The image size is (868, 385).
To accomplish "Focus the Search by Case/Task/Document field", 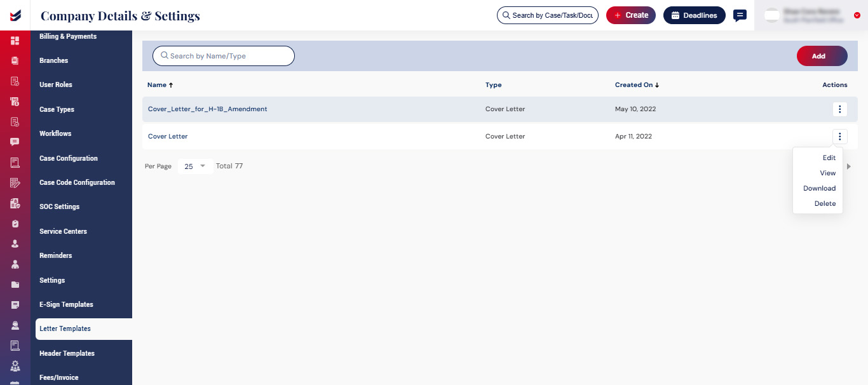I will point(548,15).
